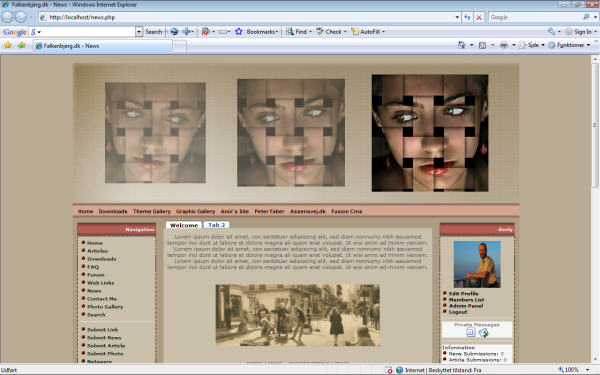The image size is (600, 375).
Task: Click the Google toolbar globe news icon
Action: [174, 31]
